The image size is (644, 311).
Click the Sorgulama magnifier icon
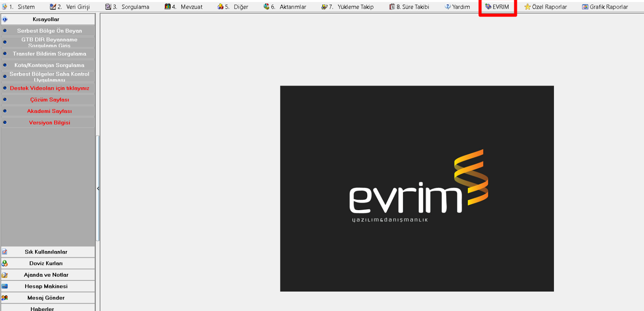point(108,7)
